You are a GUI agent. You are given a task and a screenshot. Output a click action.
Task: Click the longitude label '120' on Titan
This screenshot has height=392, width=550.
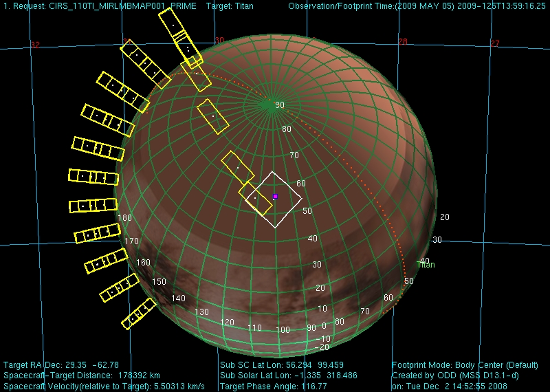227,322
